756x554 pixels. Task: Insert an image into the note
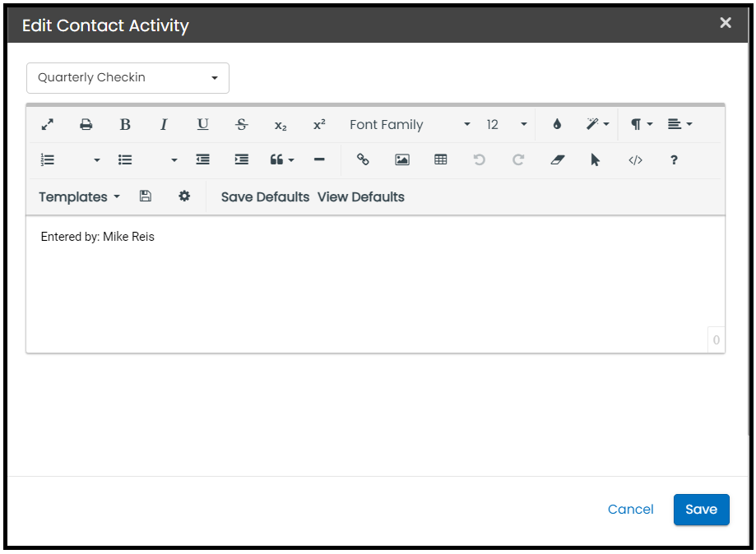point(401,160)
